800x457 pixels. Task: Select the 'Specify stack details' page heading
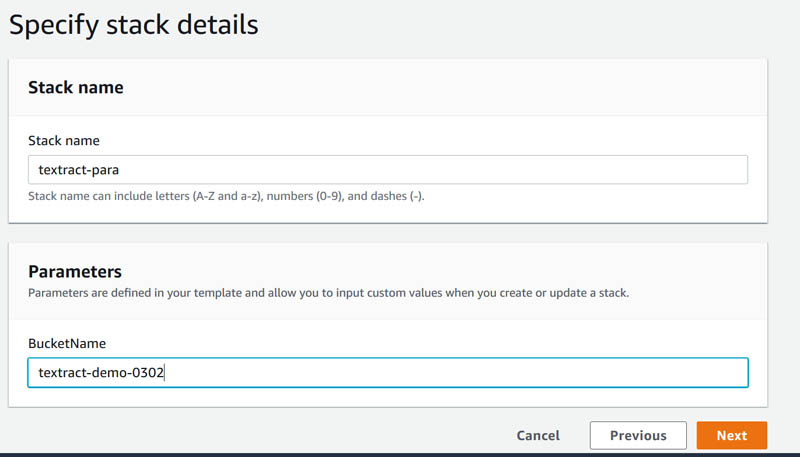[134, 24]
